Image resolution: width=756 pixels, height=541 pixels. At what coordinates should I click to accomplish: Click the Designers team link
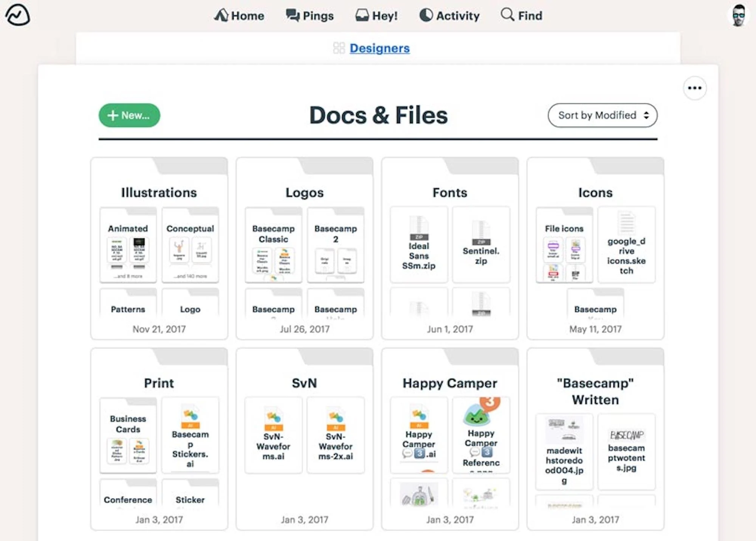pyautogui.click(x=380, y=48)
